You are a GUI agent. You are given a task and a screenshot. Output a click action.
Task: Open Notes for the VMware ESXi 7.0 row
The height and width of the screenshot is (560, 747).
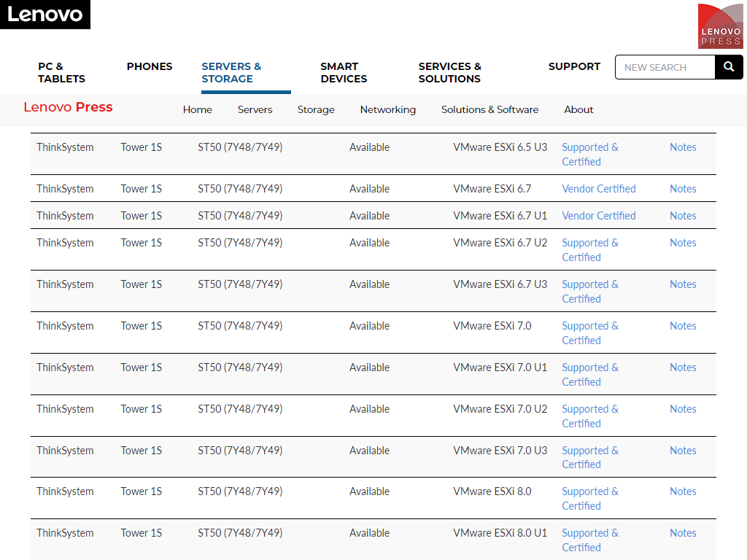(x=683, y=326)
